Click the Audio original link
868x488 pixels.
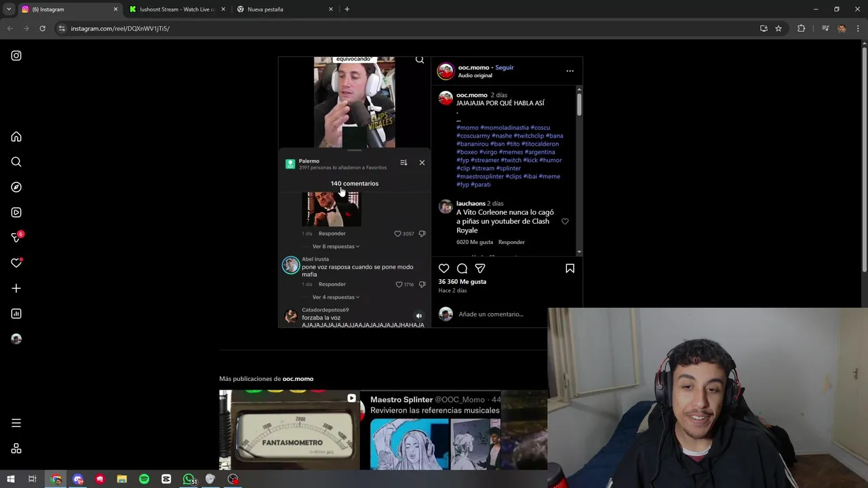(x=475, y=75)
